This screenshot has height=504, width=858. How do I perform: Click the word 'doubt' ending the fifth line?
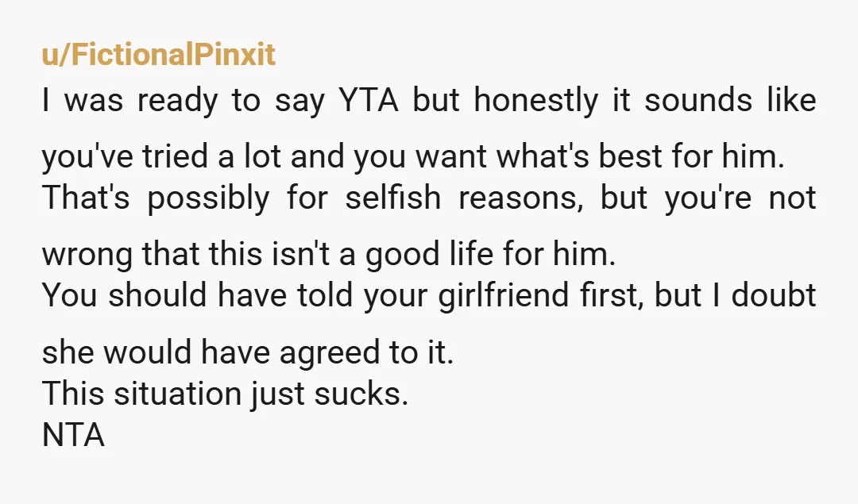click(774, 295)
